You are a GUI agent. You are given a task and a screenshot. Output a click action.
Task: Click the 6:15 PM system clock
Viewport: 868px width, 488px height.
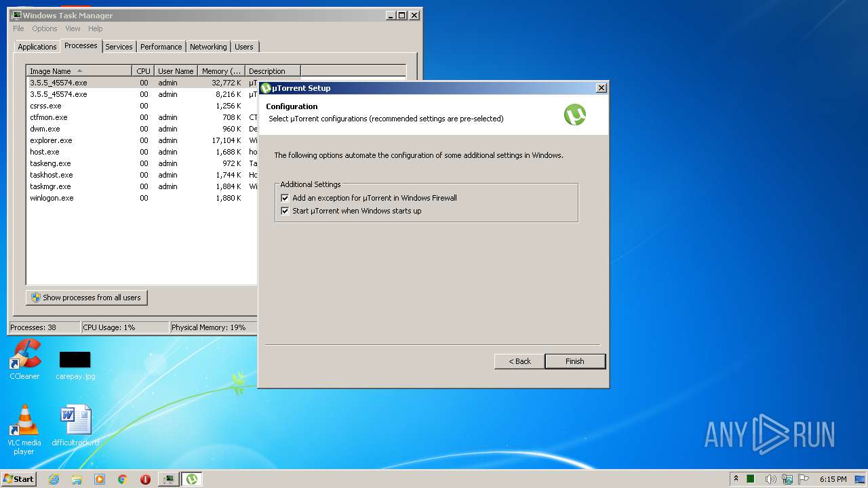coord(833,479)
